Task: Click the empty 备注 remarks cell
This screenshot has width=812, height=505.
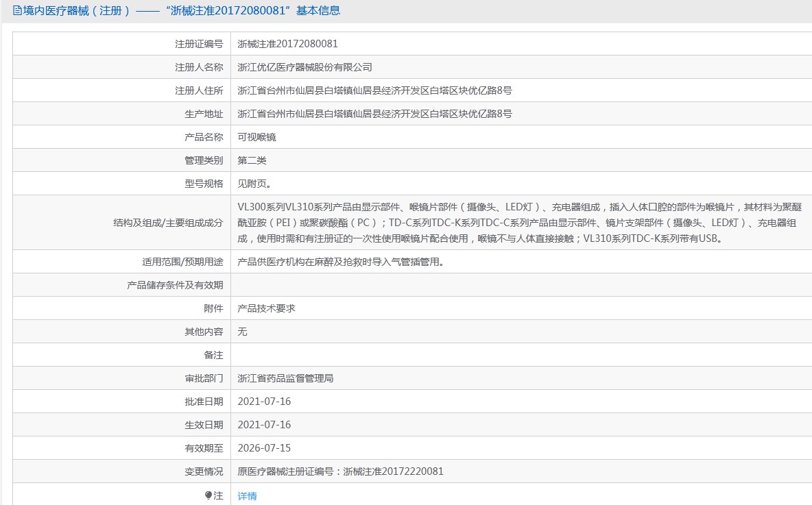Action: [521, 355]
